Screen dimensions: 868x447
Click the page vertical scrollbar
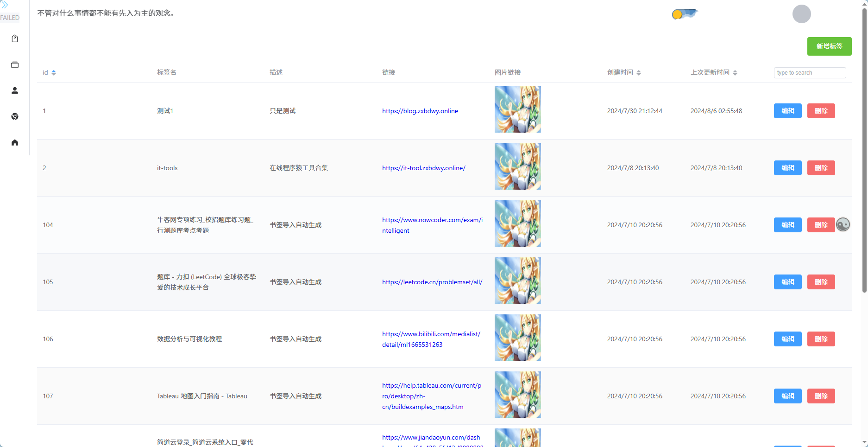[x=864, y=151]
